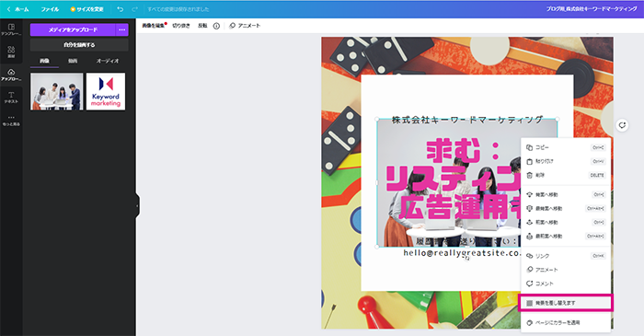
Task: Choose 前面へ移動 from context menu
Action: [x=566, y=222]
